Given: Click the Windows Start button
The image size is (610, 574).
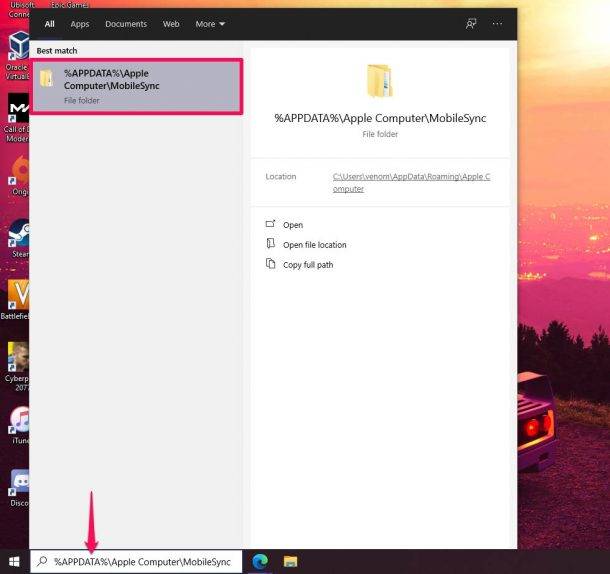Looking at the screenshot, I should (15, 562).
